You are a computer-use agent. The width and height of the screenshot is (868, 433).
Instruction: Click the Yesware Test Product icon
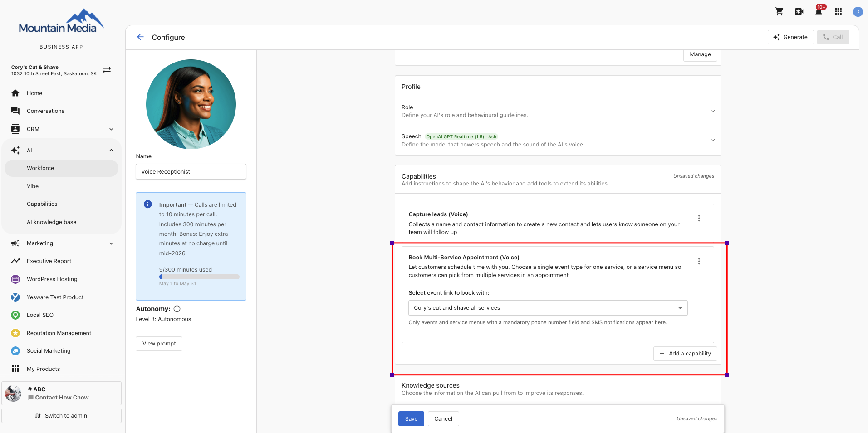pos(15,297)
